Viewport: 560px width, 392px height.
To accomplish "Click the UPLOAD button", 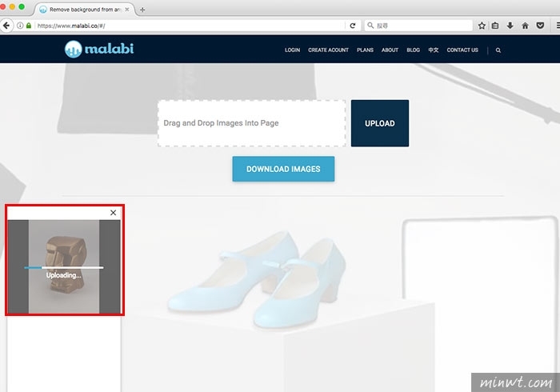I will 380,123.
